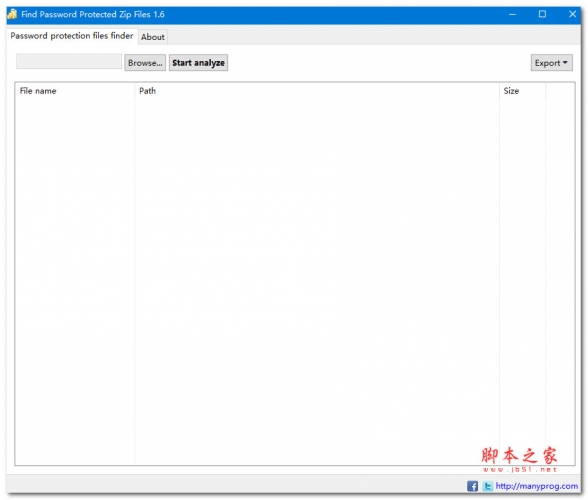Viewport: 588px width, 500px height.
Task: Click the application icon in title bar
Action: (x=12, y=15)
